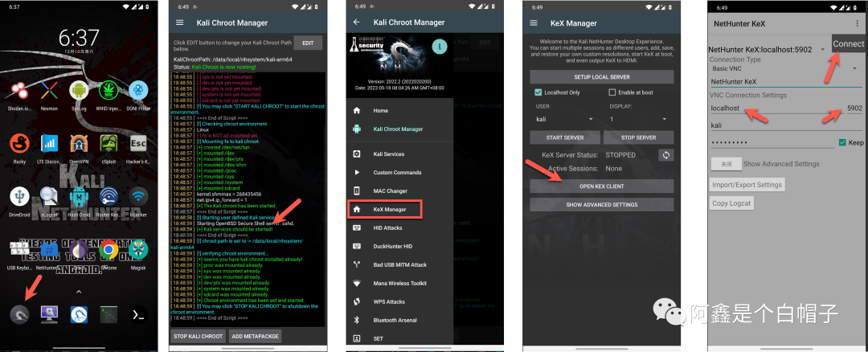Viewport: 868px width, 352px height.
Task: Open the DISPLAY number dropdown
Action: [x=639, y=119]
